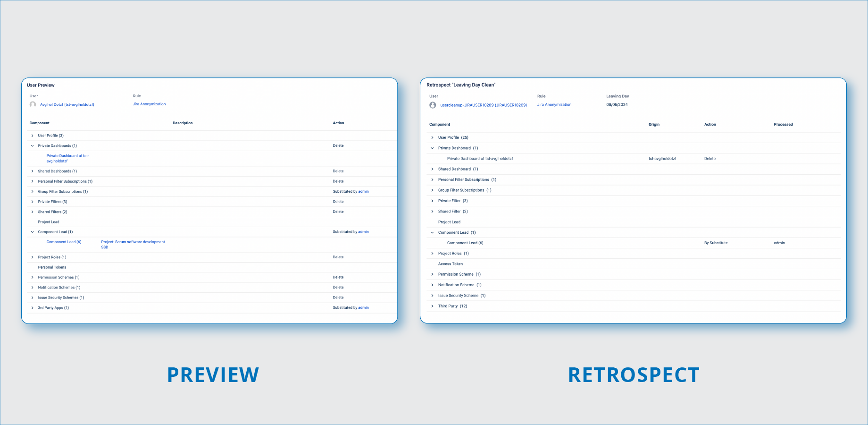Expand Shared Dashboards (1) in User Preview
Viewport: 868px width, 425px height.
[32, 171]
